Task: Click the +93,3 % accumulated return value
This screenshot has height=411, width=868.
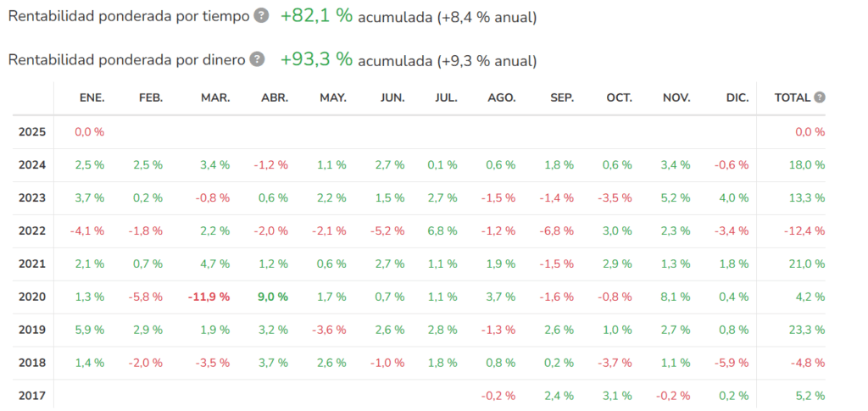Action: click(x=317, y=59)
